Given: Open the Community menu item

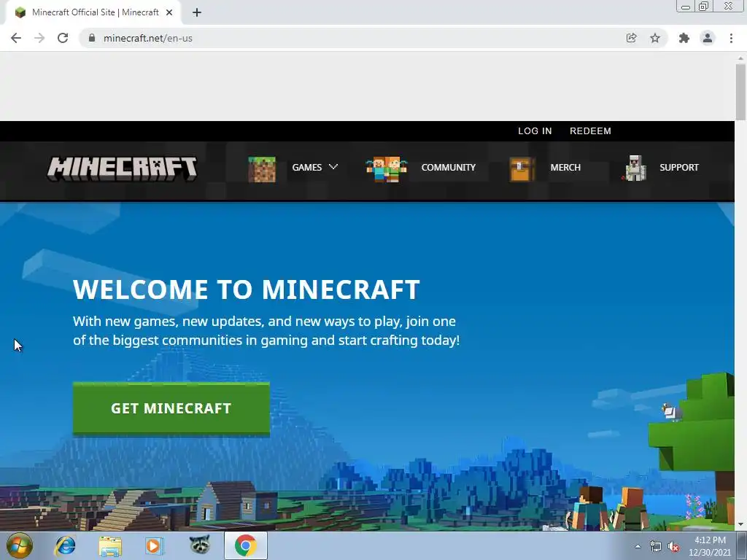Looking at the screenshot, I should [449, 167].
